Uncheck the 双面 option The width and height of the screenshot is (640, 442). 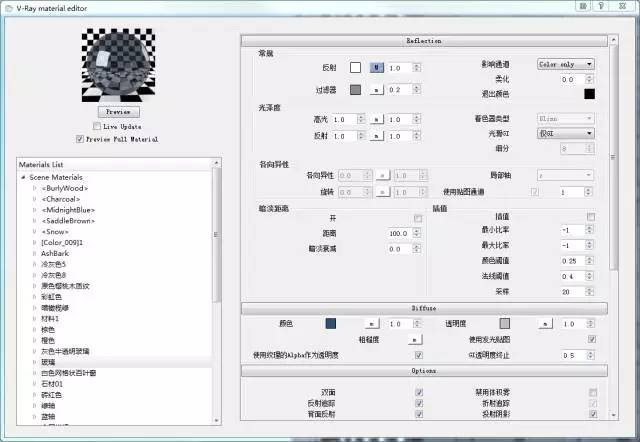click(x=419, y=392)
